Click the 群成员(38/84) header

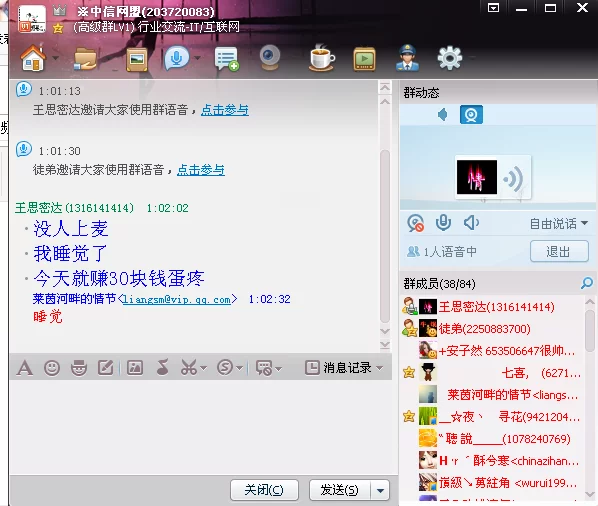tap(440, 284)
